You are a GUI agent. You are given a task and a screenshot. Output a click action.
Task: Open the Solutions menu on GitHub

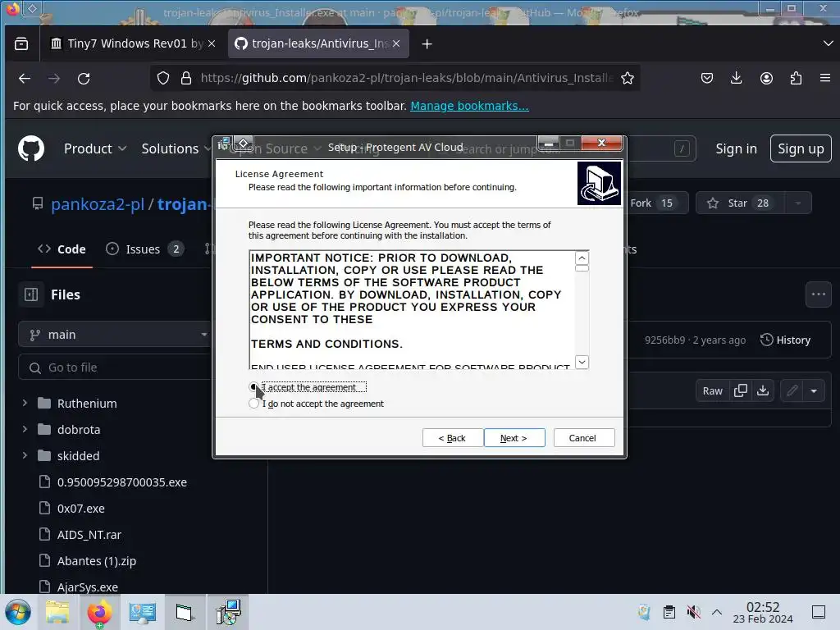tap(176, 148)
